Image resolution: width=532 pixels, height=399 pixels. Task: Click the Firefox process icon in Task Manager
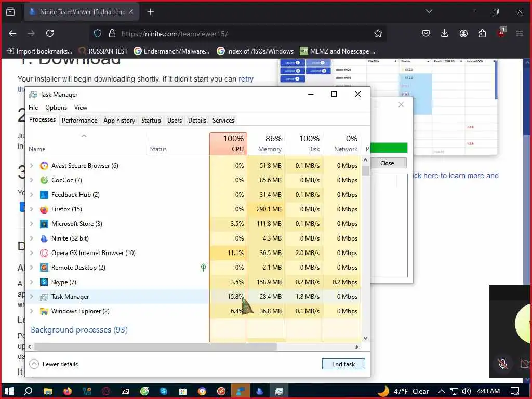click(x=44, y=209)
